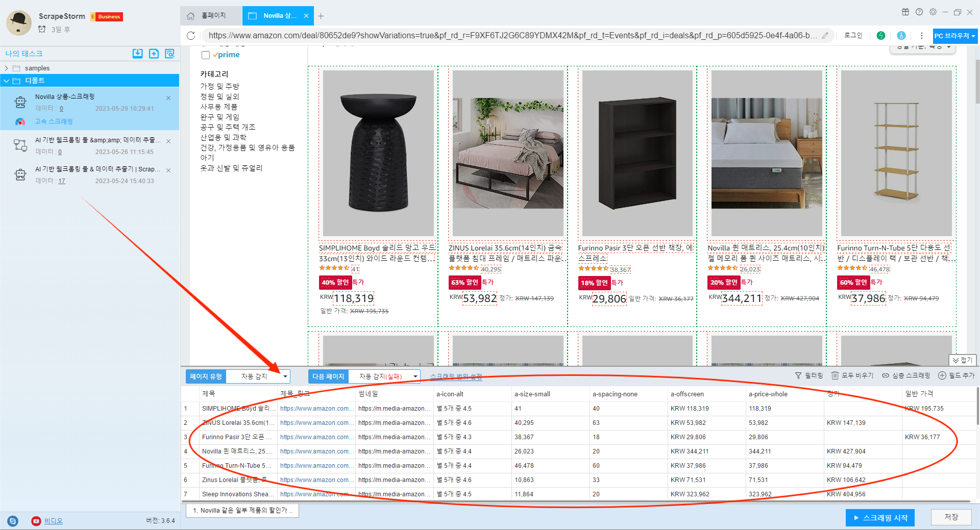Switch to the 홈페이지 tab
The image size is (980, 530).
[211, 16]
